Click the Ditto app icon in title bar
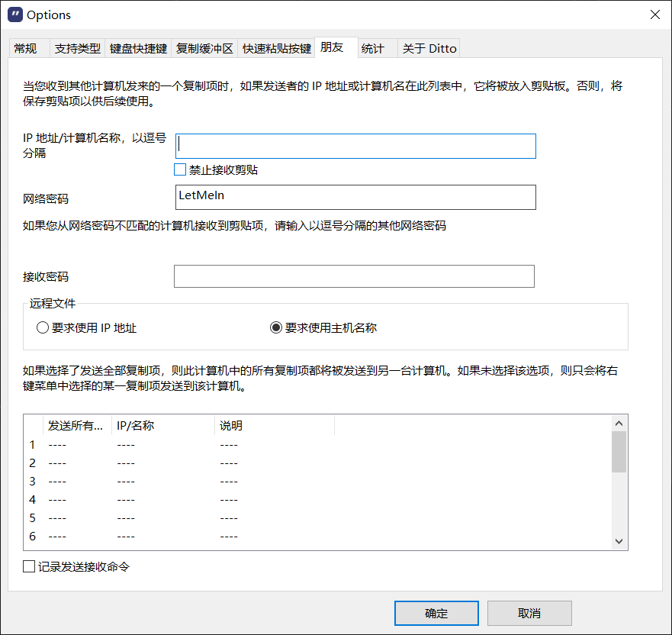672x635 pixels. point(14,15)
